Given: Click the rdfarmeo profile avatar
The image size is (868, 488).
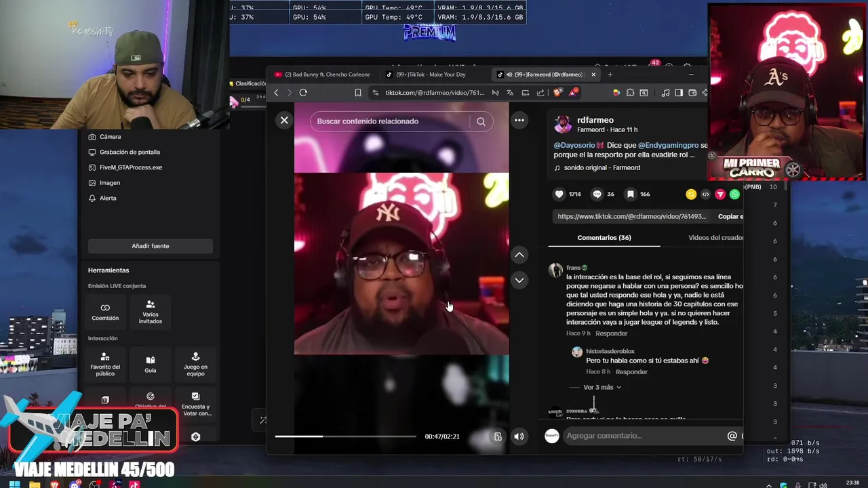Looking at the screenshot, I should 562,124.
